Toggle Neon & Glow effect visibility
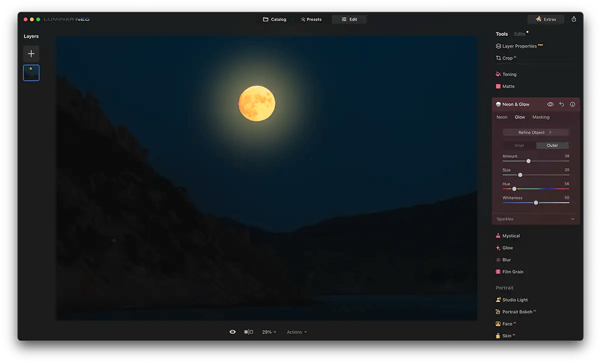Screen dimensions: 601x364 click(550, 104)
